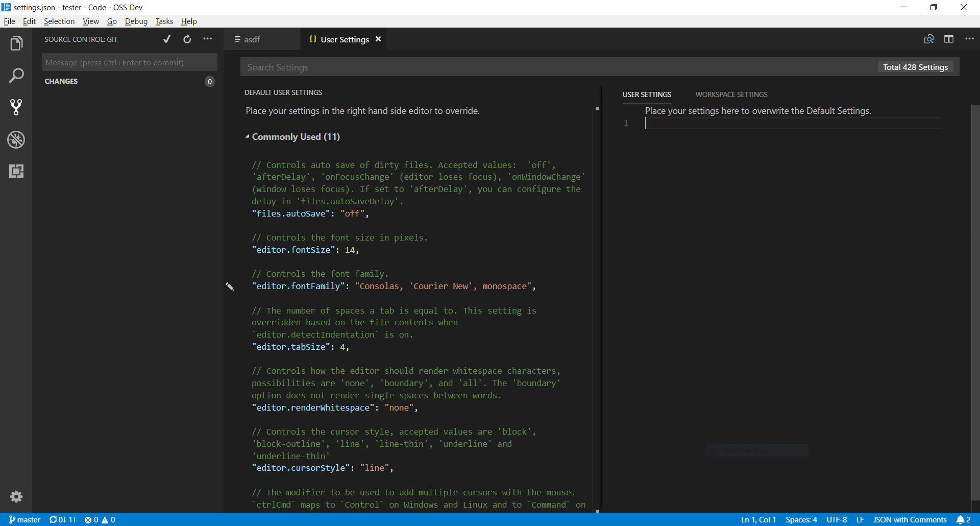Synchronize changes in status bar
The image size is (980, 526).
62,519
